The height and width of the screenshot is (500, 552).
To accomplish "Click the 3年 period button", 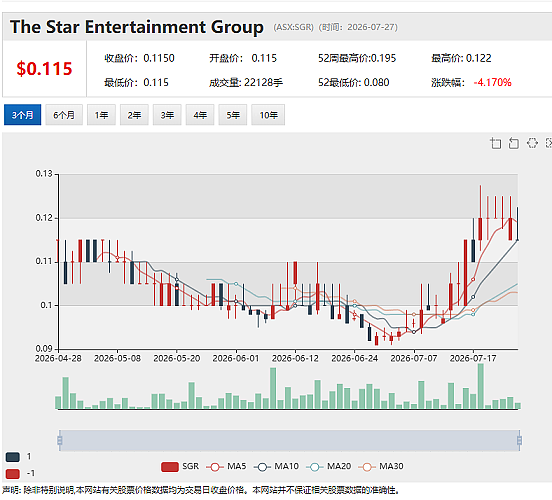I will pos(167,115).
